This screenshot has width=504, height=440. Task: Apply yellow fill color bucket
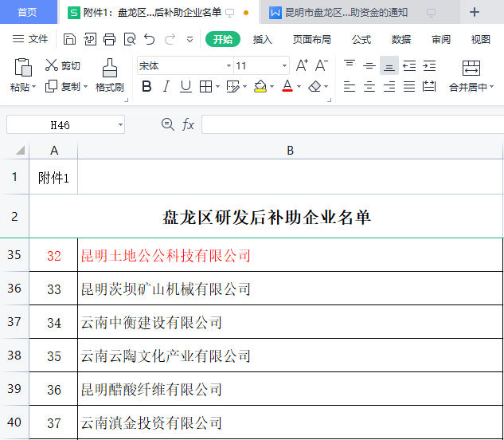260,86
